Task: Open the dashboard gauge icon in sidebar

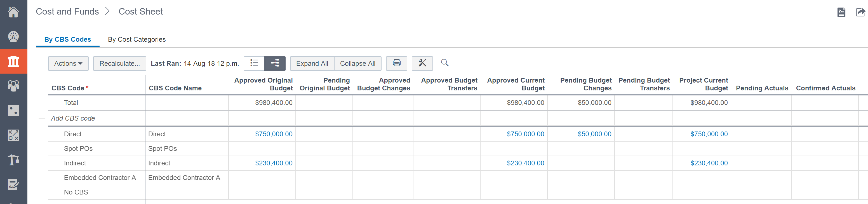Action: 13,37
